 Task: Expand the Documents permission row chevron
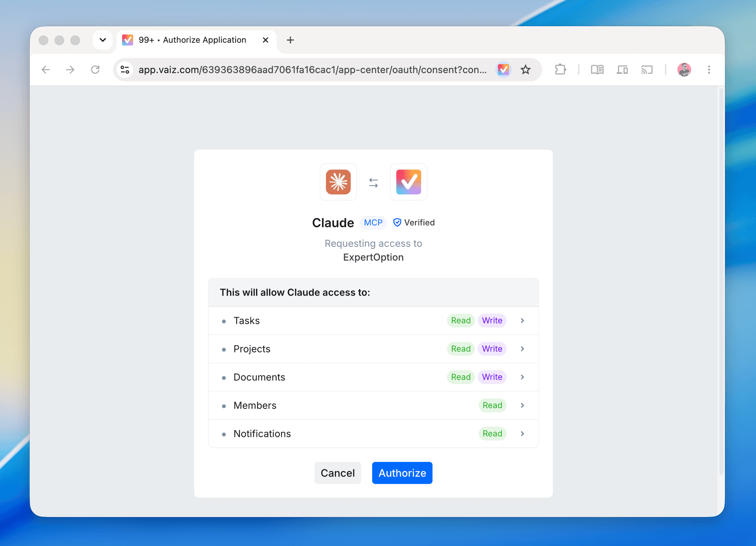pyautogui.click(x=522, y=377)
